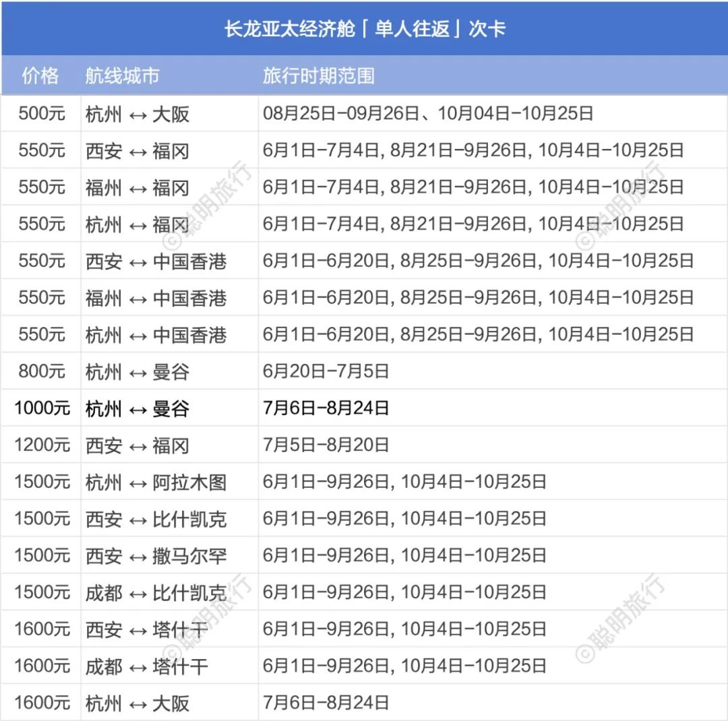Choose the 福州 ↔ 中国香港 route cell

pos(156,297)
